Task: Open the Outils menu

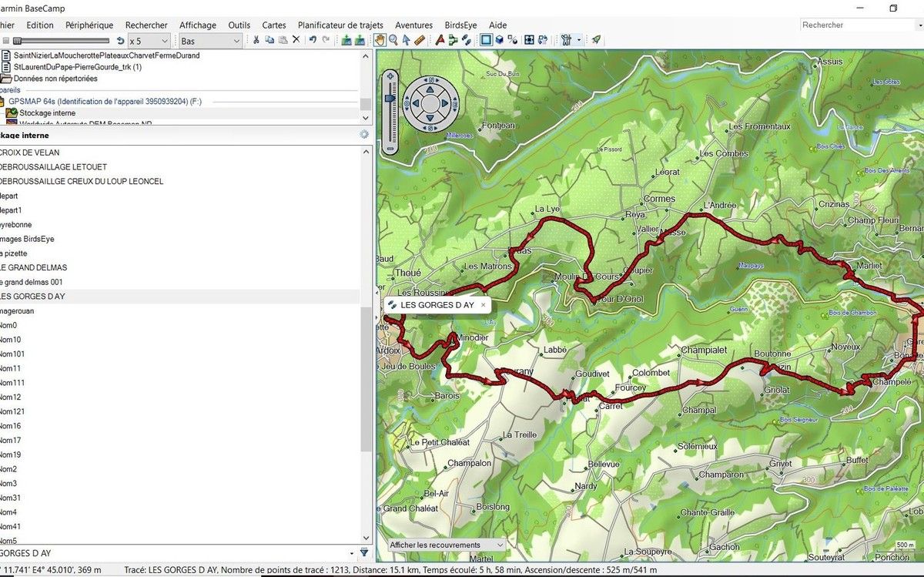Action: 239,25
